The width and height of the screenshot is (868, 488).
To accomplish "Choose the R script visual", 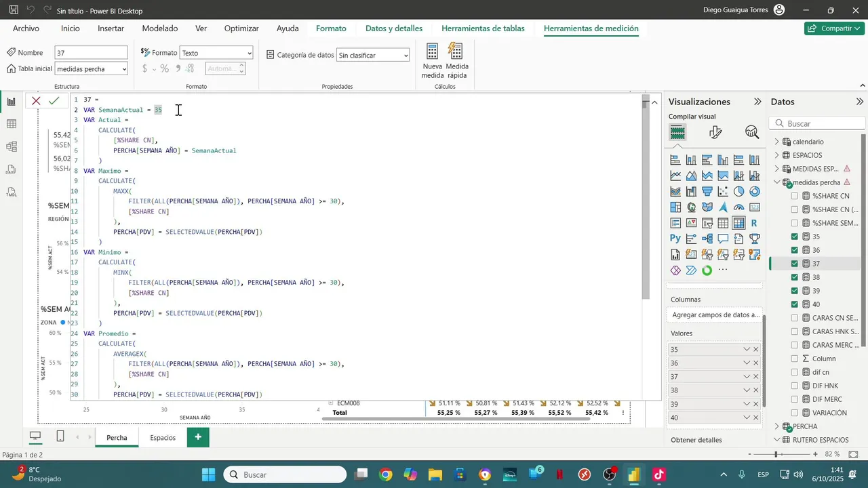I will 754,223.
